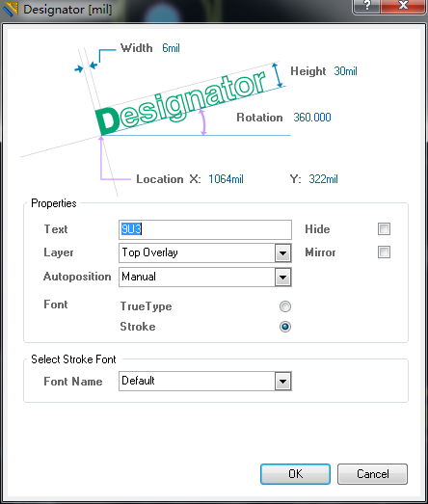Open the Autoposition dropdown arrow
The width and height of the screenshot is (428, 504).
click(x=283, y=278)
